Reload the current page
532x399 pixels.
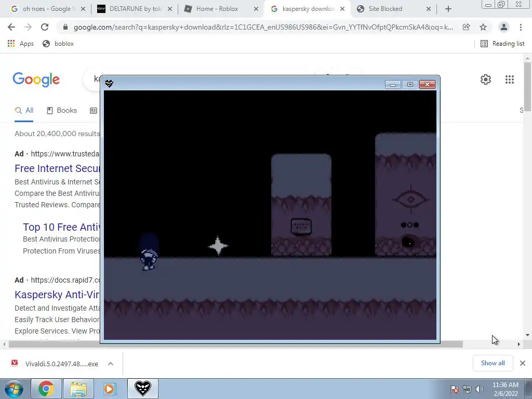[x=45, y=27]
